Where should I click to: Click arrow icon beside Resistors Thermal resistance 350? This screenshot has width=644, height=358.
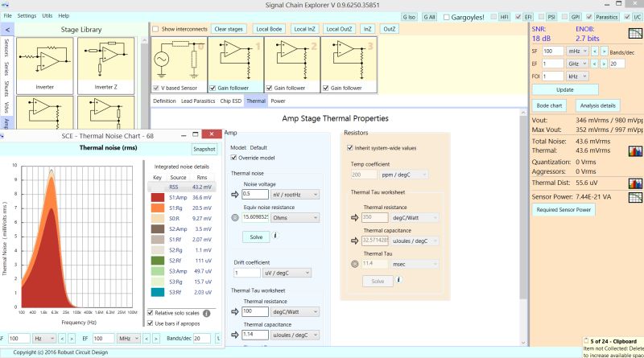[354, 217]
